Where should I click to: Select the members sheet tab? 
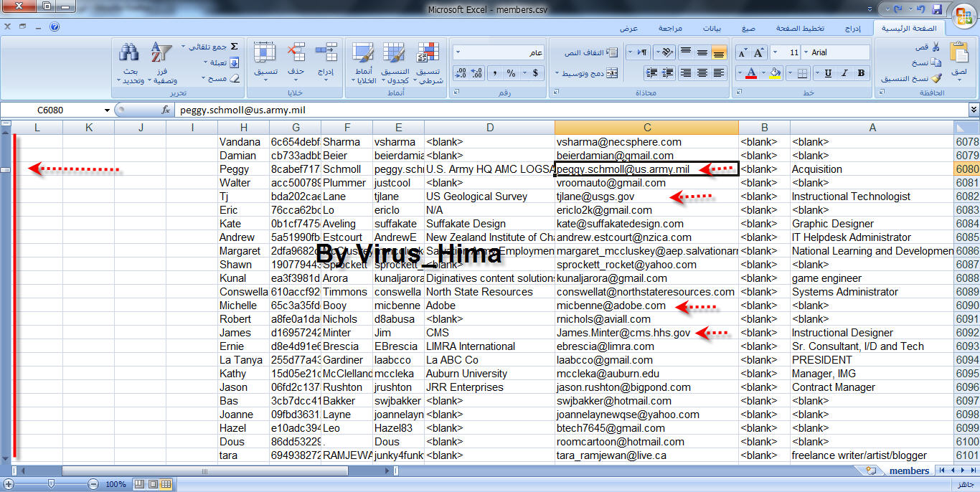coord(909,470)
